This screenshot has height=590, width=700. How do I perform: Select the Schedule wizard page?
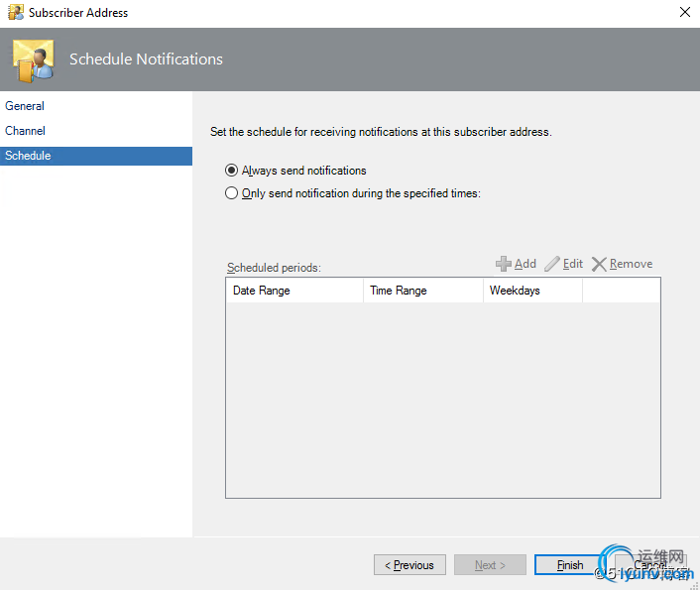(x=96, y=156)
